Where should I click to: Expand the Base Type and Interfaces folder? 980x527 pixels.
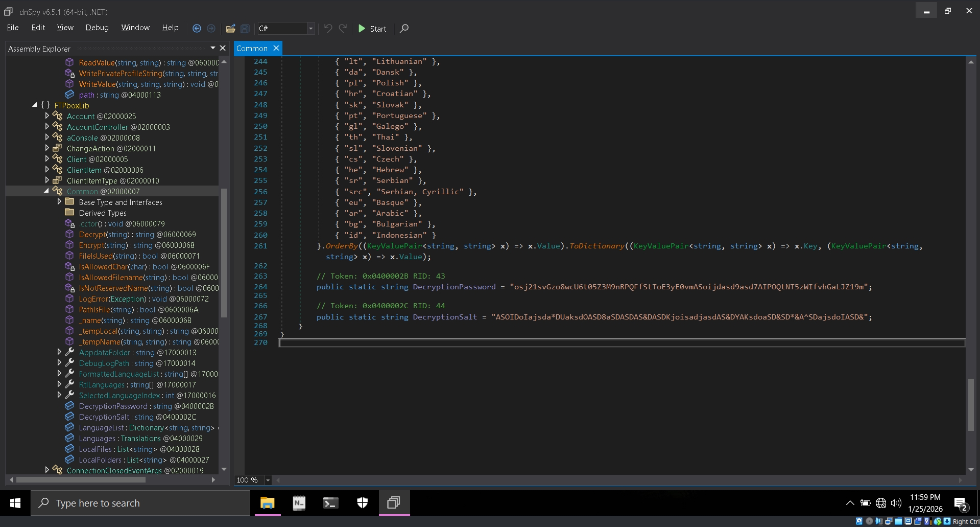(59, 202)
